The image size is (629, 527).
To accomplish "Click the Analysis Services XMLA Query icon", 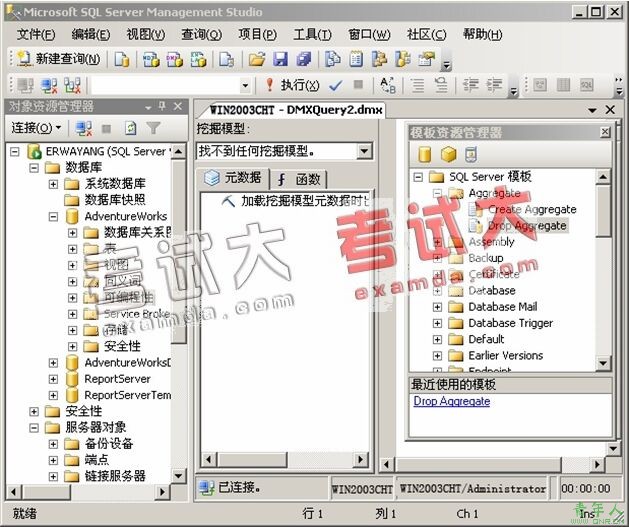I will tap(199, 59).
